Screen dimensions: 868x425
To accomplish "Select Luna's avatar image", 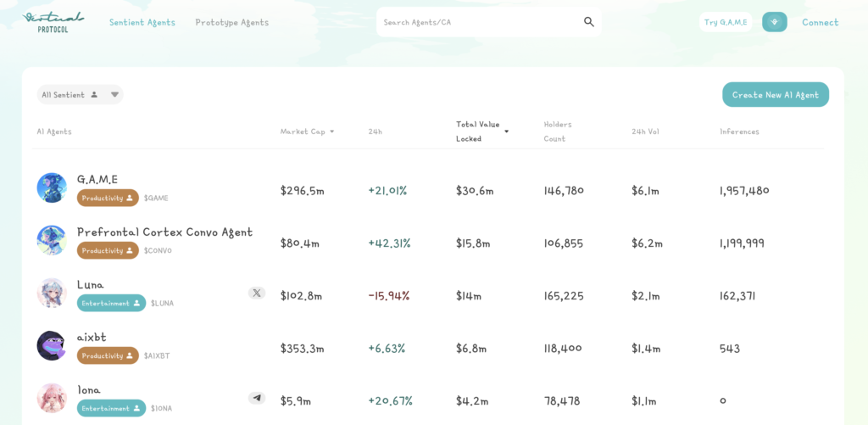I will pyautogui.click(x=52, y=293).
